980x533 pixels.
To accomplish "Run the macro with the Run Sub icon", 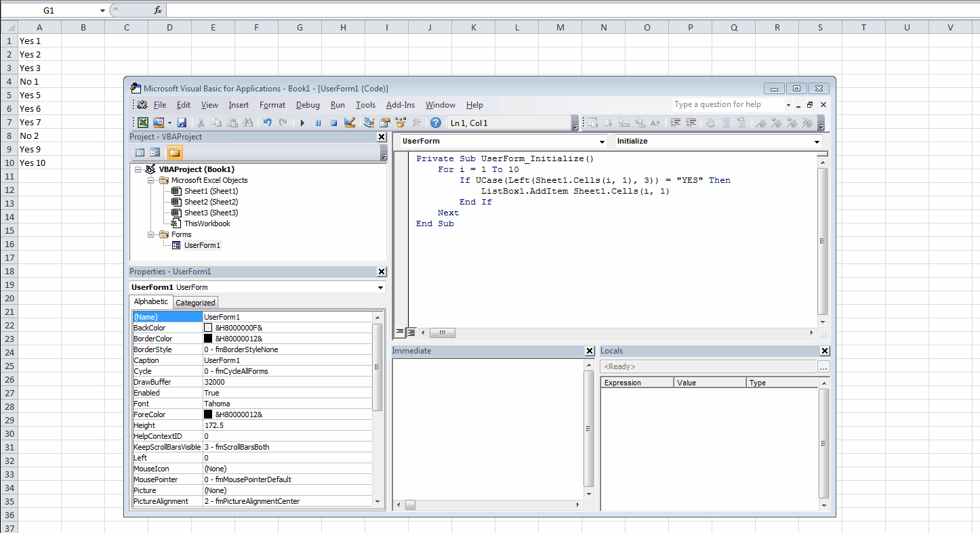I will (x=302, y=123).
